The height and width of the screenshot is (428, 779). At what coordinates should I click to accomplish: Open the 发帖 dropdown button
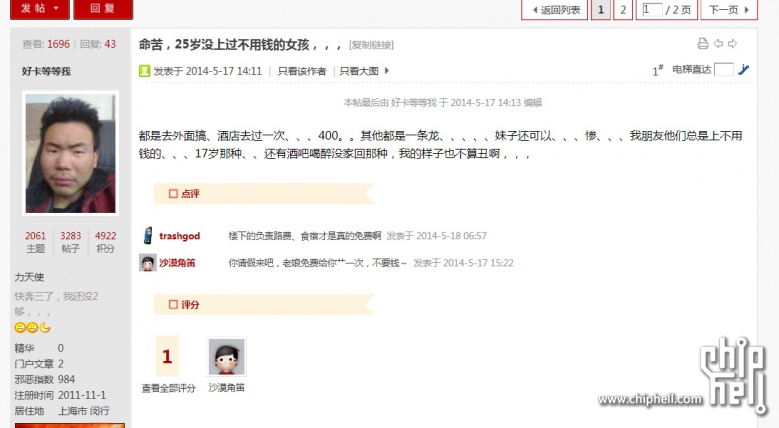pyautogui.click(x=40, y=9)
